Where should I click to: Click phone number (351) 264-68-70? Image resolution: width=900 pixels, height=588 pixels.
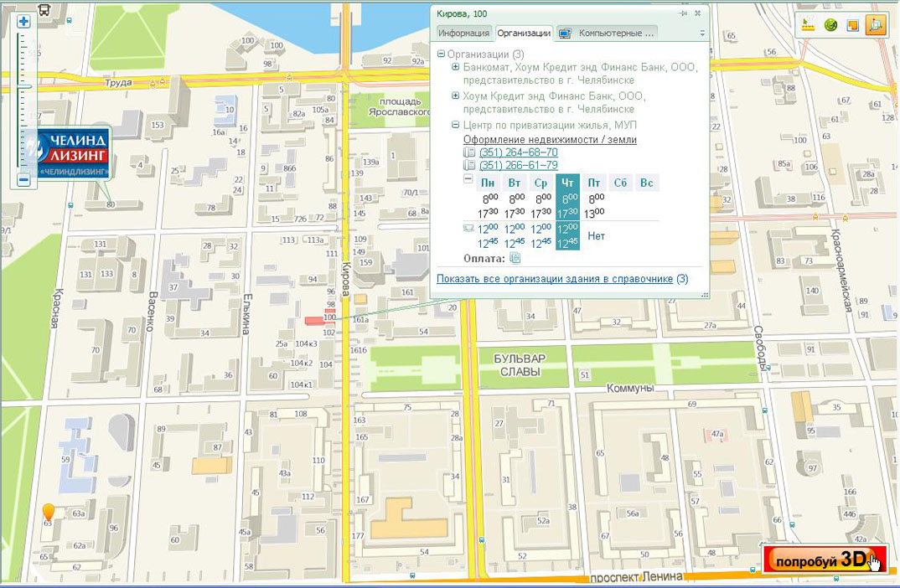coord(518,152)
